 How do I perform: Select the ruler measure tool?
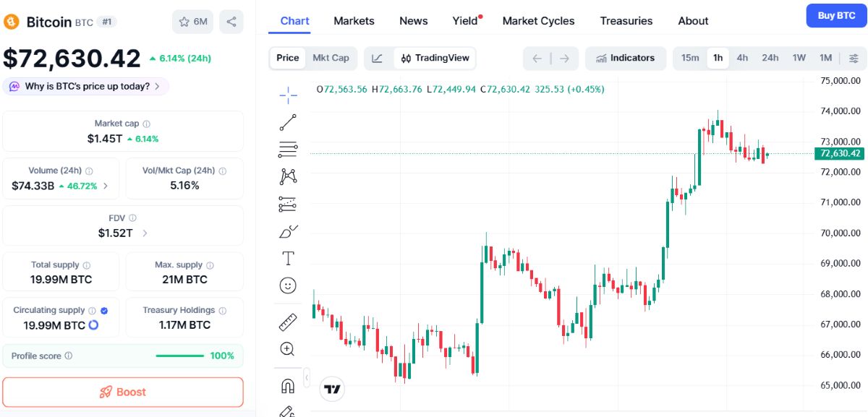point(287,321)
